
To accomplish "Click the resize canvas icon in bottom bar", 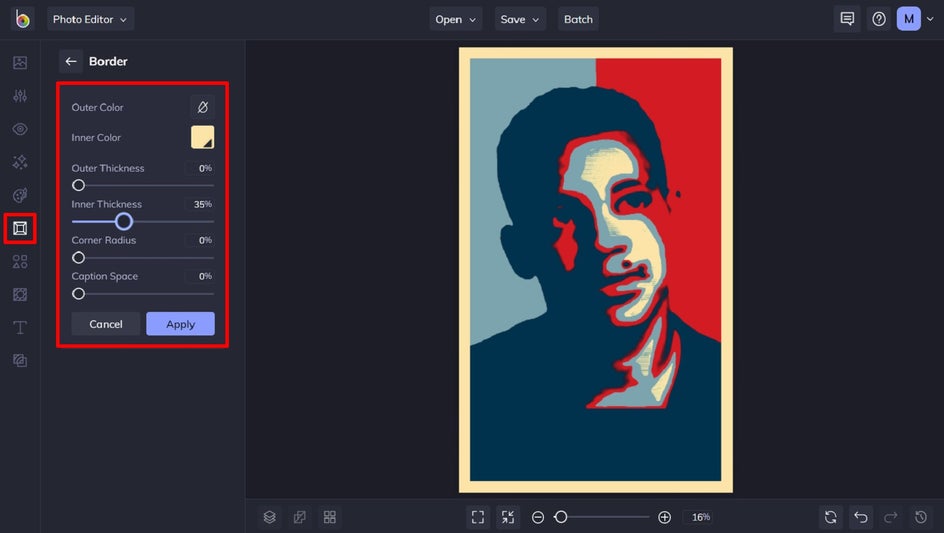I will (x=299, y=517).
